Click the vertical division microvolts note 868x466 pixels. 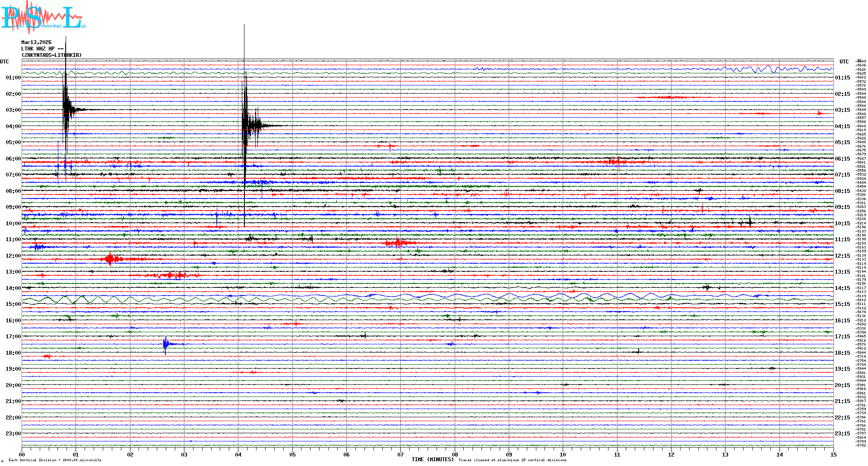coord(55,460)
